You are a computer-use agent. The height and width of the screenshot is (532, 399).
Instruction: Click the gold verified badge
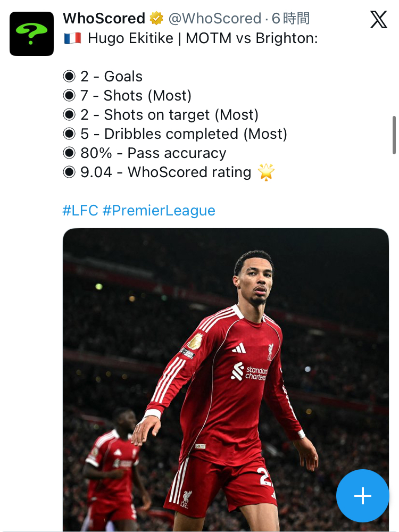coord(156,19)
